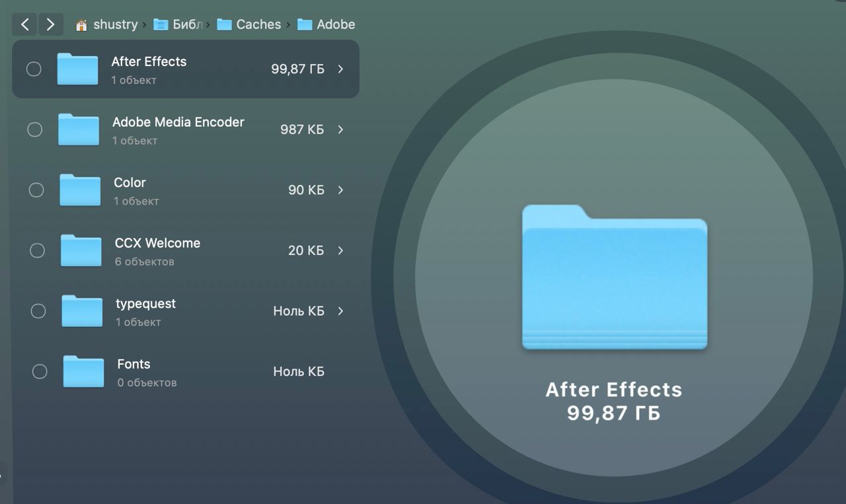Click the After Effects caption under preview
The height and width of the screenshot is (504, 846).
[614, 390]
